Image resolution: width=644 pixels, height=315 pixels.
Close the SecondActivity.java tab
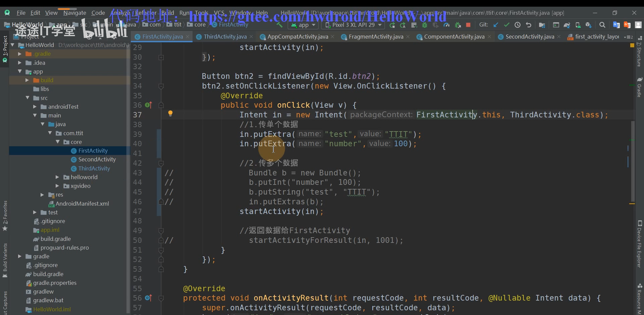[x=559, y=36]
